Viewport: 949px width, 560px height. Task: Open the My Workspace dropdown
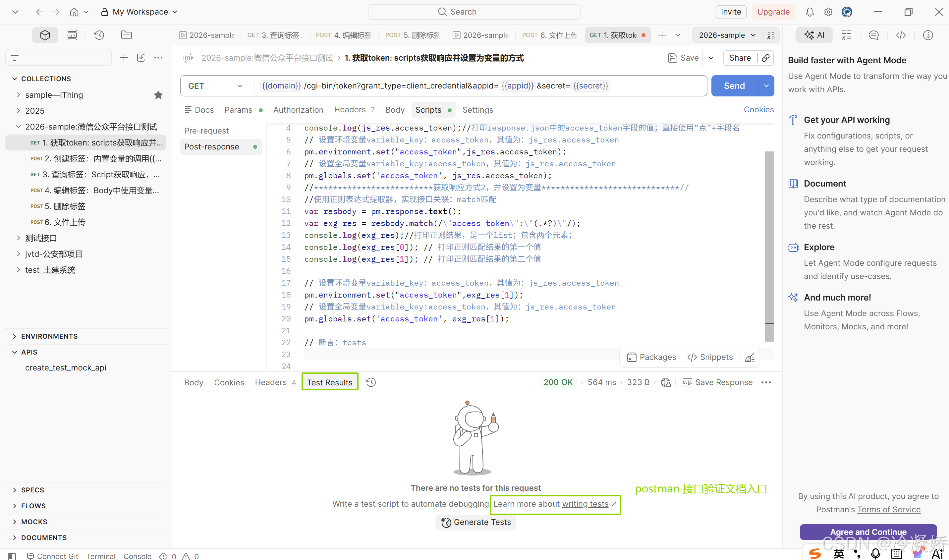139,12
